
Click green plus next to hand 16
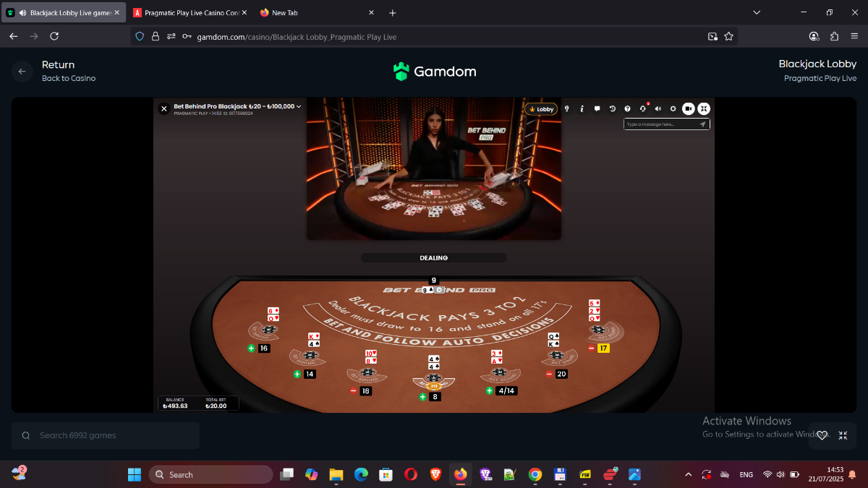[x=252, y=348]
